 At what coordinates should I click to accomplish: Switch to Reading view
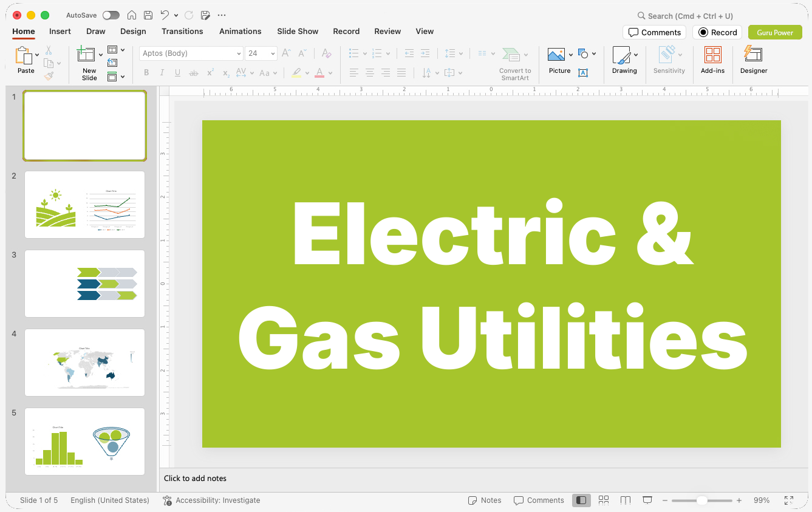626,500
